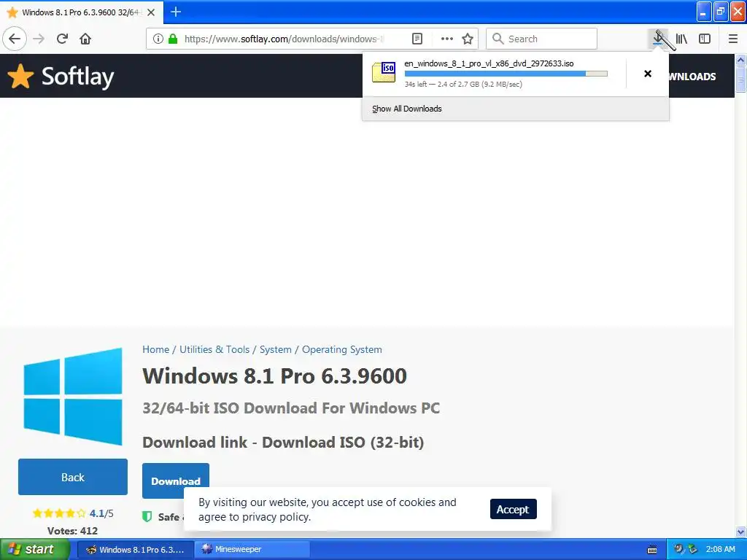The width and height of the screenshot is (747, 560).
Task: Click the green Safe shield icon
Action: (x=147, y=517)
